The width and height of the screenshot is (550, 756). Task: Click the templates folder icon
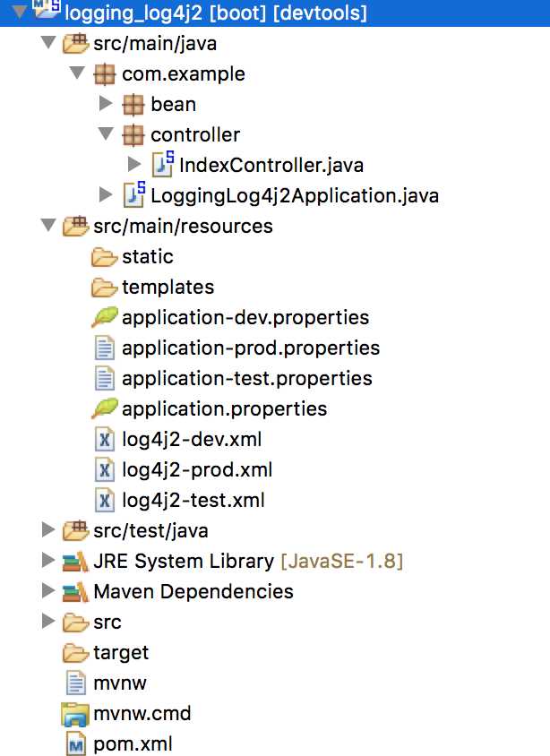(104, 288)
